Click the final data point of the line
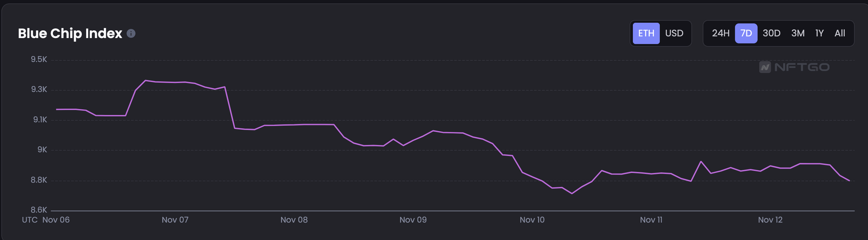The width and height of the screenshot is (868, 240). click(849, 181)
